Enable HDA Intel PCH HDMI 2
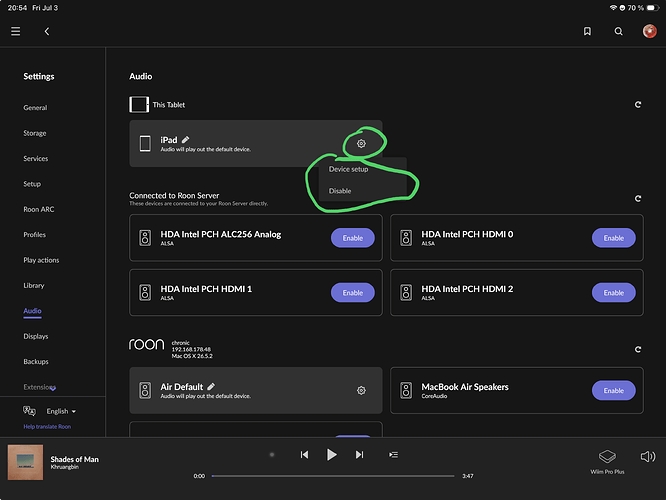This screenshot has width=666, height=500. [614, 293]
